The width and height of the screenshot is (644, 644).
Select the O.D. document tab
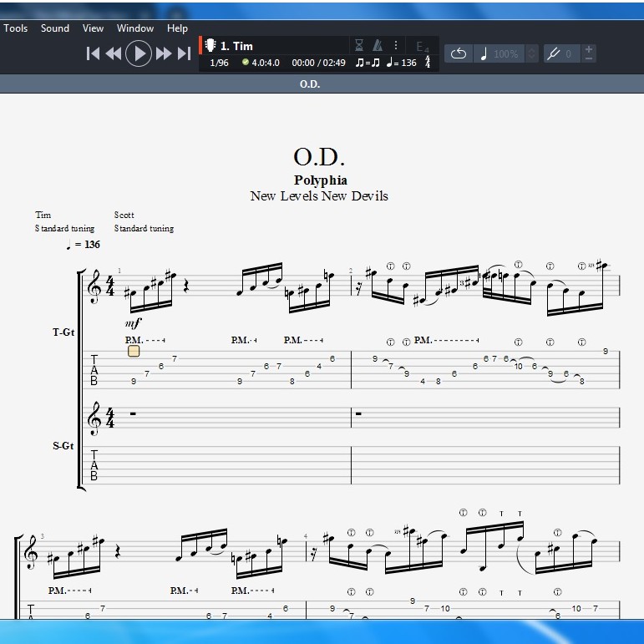click(x=309, y=84)
